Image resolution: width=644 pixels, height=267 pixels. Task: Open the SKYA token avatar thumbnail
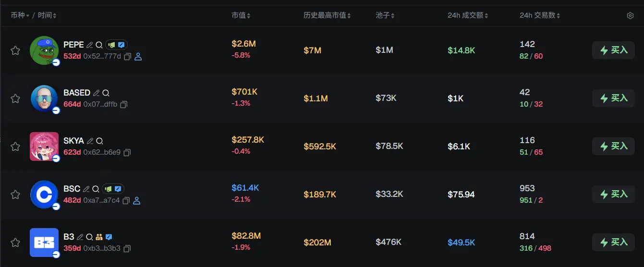pyautogui.click(x=44, y=146)
